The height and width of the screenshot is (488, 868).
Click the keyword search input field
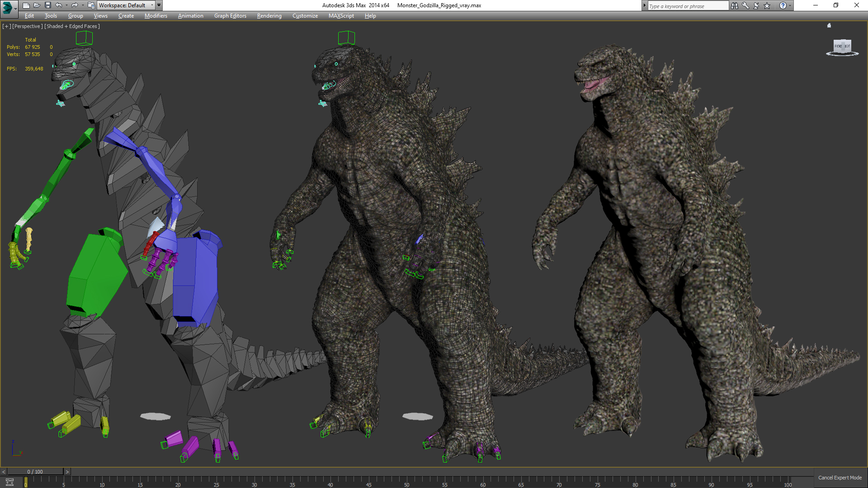[x=687, y=6]
